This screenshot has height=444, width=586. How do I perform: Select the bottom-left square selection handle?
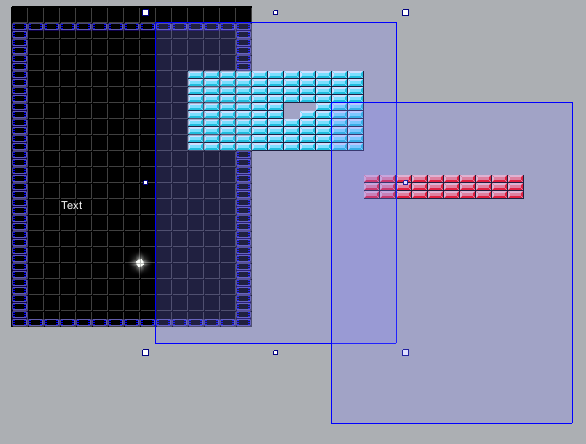(x=145, y=352)
